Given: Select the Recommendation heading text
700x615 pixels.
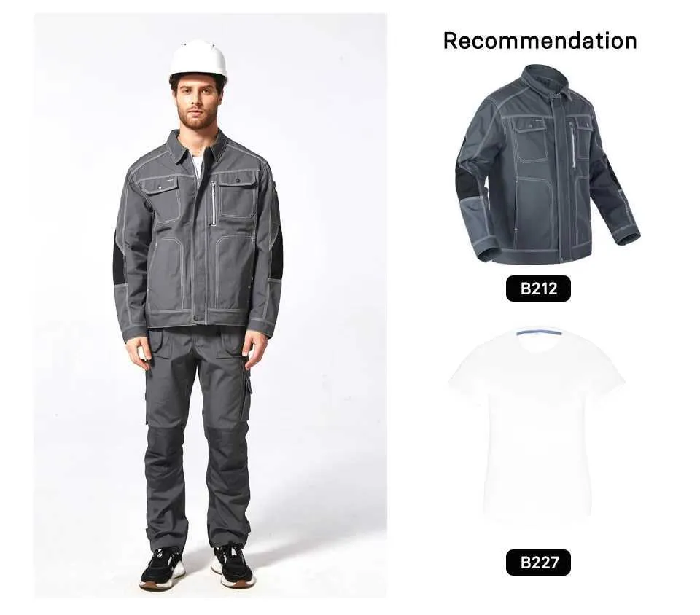Looking at the screenshot, I should click(x=540, y=41).
